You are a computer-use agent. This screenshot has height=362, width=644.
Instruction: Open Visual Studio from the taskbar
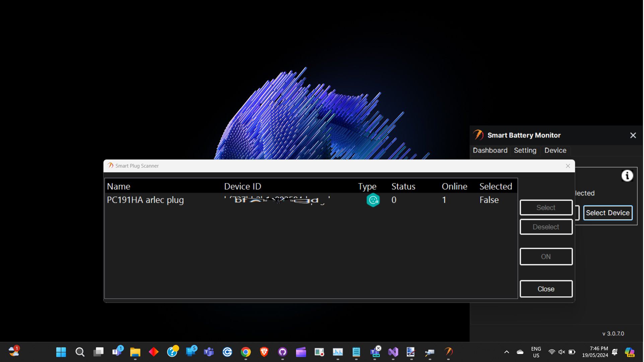tap(393, 352)
